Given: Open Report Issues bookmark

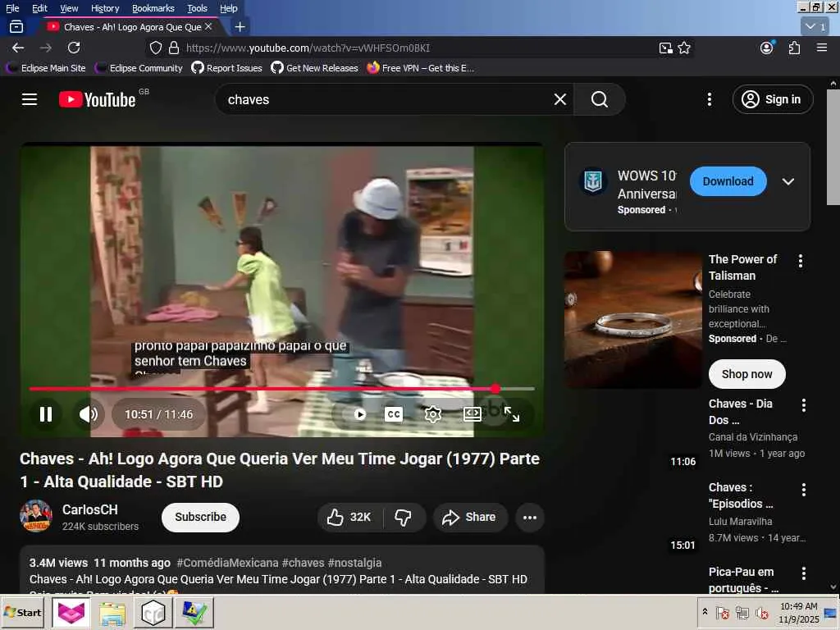Looking at the screenshot, I should 226,68.
